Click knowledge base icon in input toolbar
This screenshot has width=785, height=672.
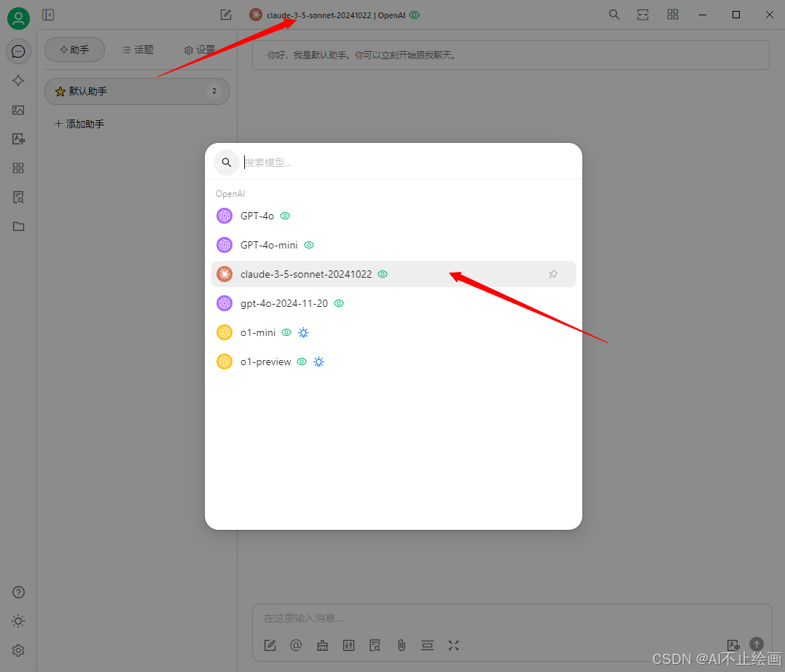375,646
